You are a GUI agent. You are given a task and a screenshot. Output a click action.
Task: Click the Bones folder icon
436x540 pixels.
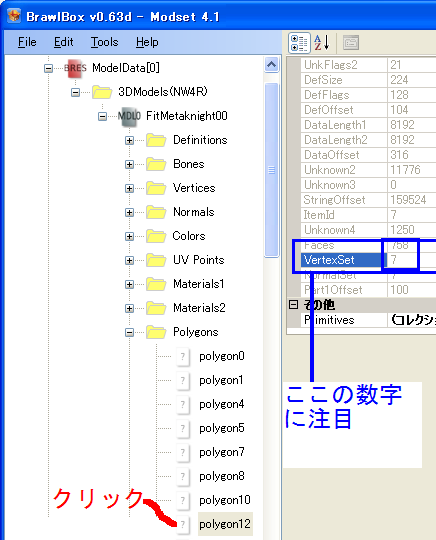tap(156, 164)
